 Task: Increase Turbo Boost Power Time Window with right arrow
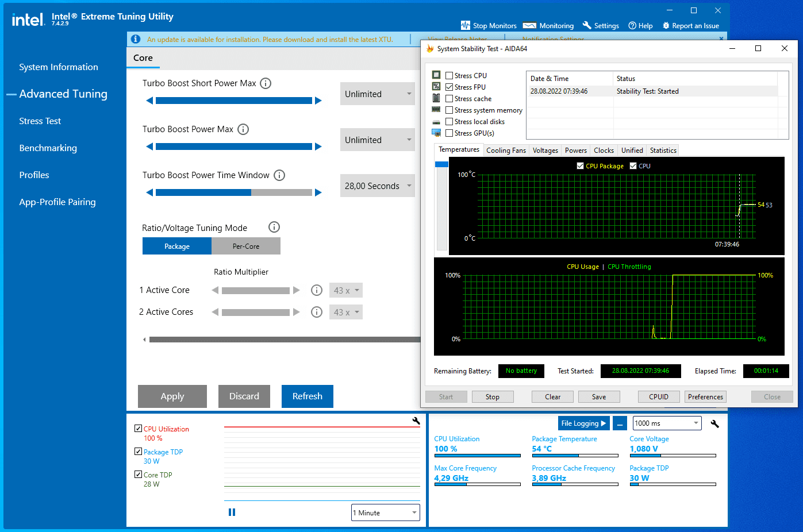pos(318,192)
